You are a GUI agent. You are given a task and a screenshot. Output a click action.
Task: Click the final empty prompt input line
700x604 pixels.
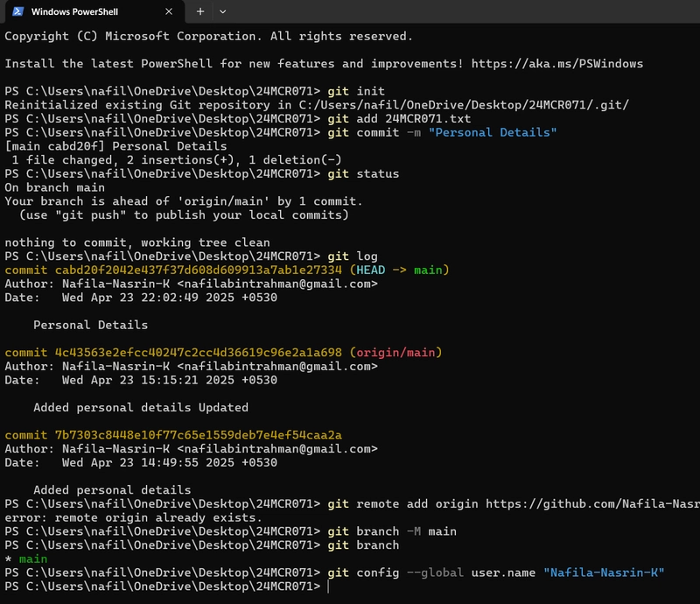click(329, 586)
